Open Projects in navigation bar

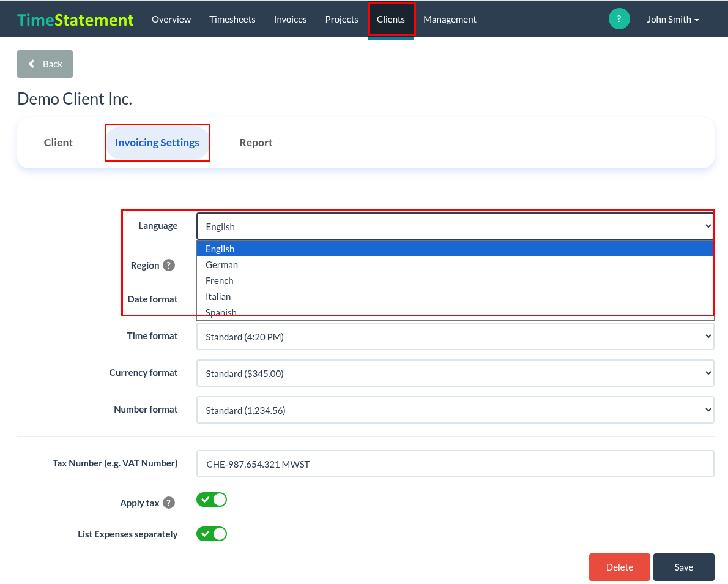[342, 20]
